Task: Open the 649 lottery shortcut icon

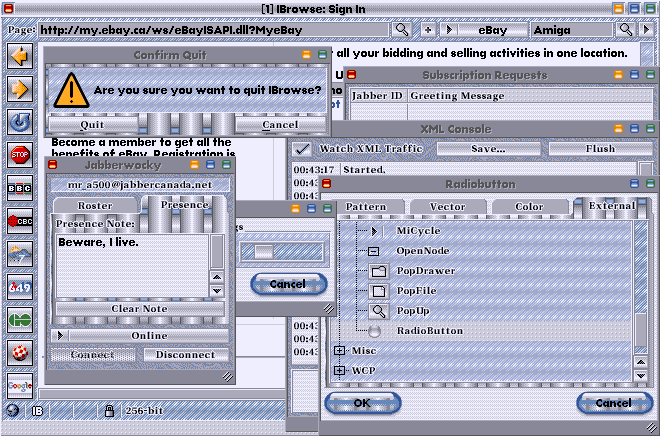Action: pyautogui.click(x=20, y=287)
